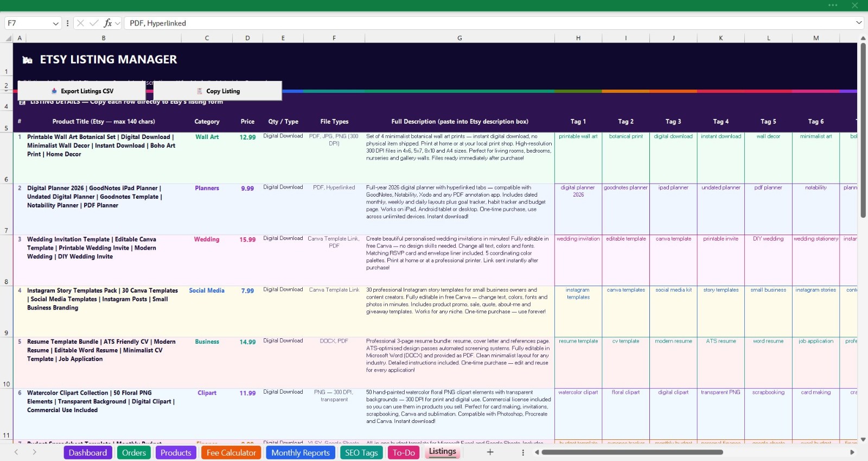Click the Social Media category cell
The image size is (868, 461).
[207, 311]
